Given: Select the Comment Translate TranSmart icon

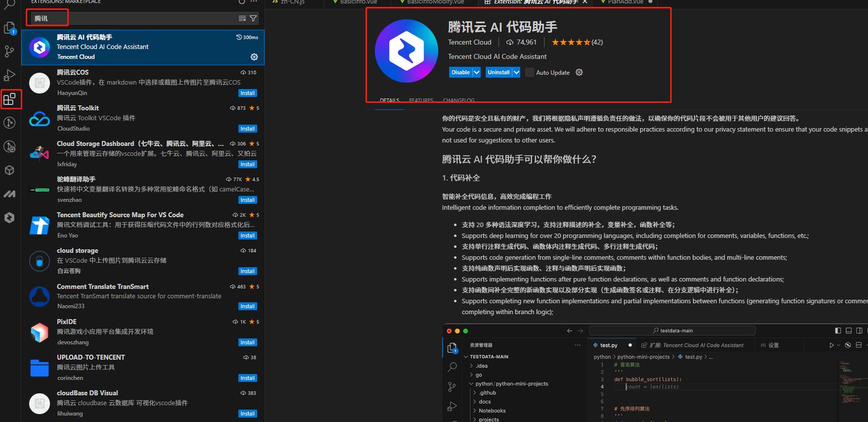Looking at the screenshot, I should (x=40, y=297).
